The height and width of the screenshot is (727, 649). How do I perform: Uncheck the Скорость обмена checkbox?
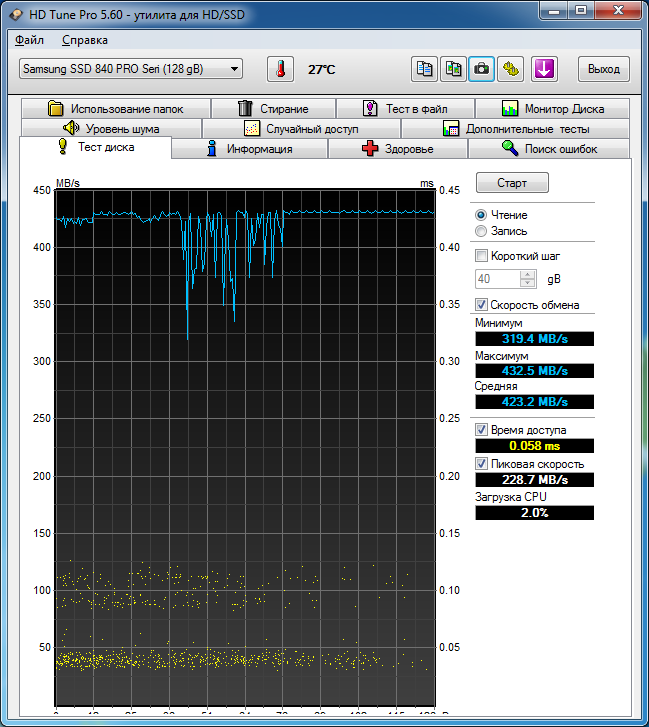tap(482, 305)
